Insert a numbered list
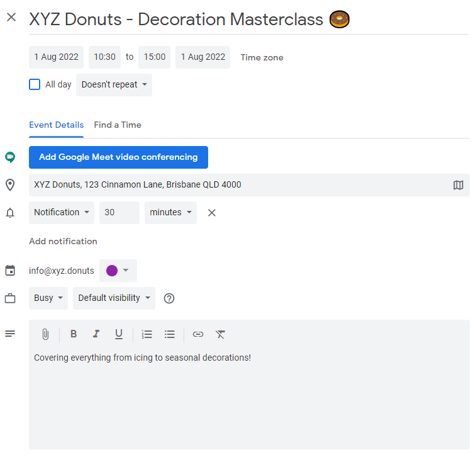 (x=147, y=334)
